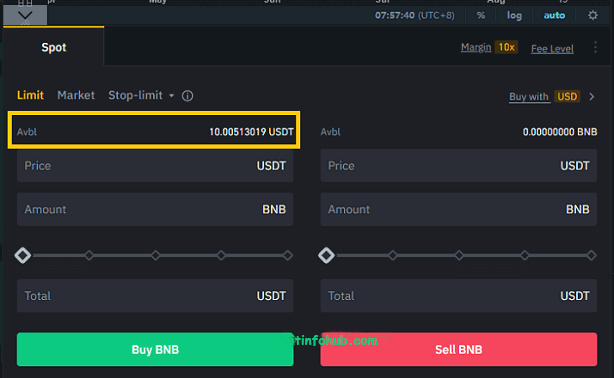Click the sell-side Amount BNB field

pos(459,209)
